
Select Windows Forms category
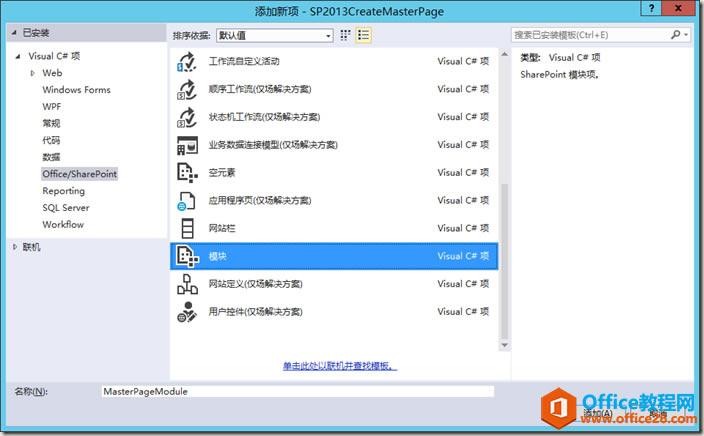click(76, 90)
